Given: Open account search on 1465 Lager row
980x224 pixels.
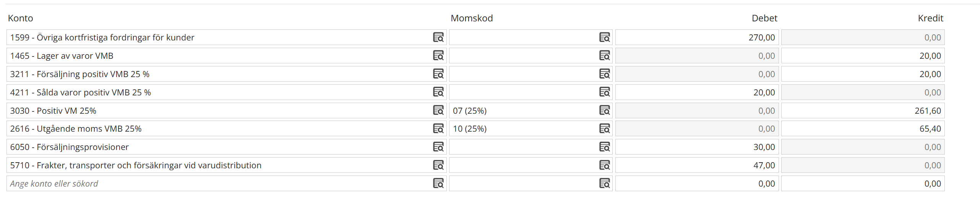Looking at the screenshot, I should click(x=438, y=56).
